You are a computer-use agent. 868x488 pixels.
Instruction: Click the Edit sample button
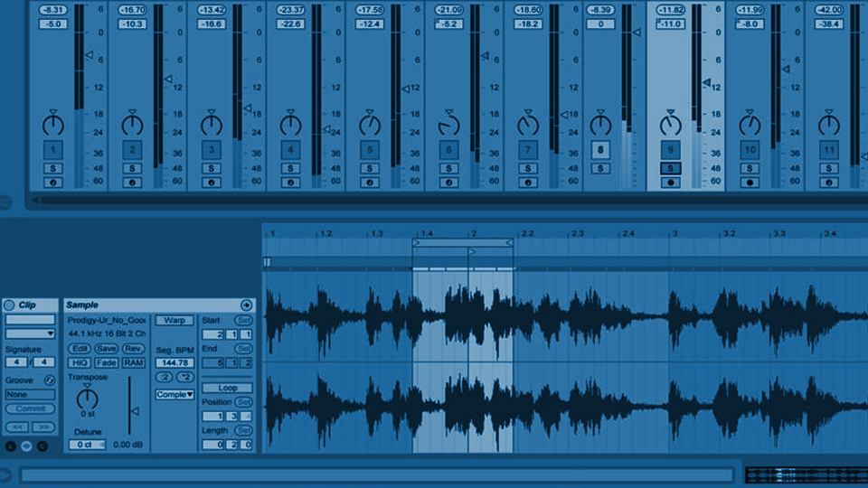click(80, 349)
